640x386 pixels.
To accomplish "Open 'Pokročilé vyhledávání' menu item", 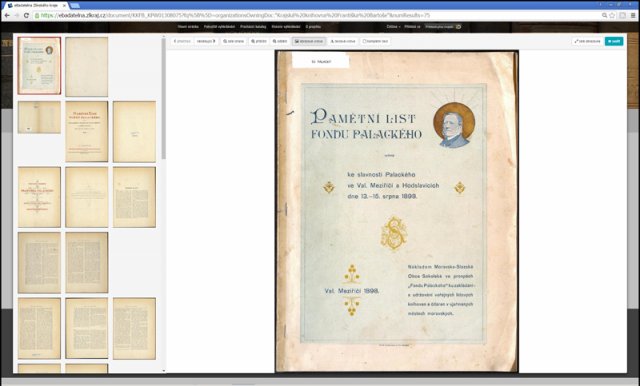I will (x=219, y=27).
